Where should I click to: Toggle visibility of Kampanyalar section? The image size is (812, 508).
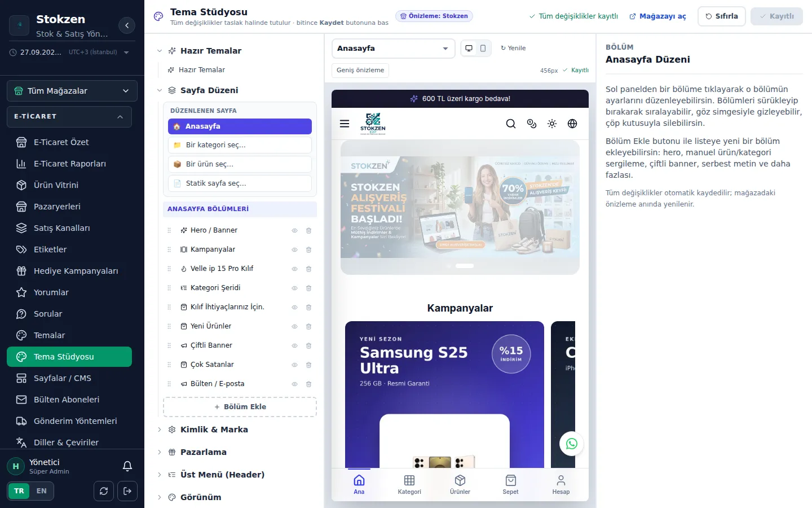(x=294, y=249)
